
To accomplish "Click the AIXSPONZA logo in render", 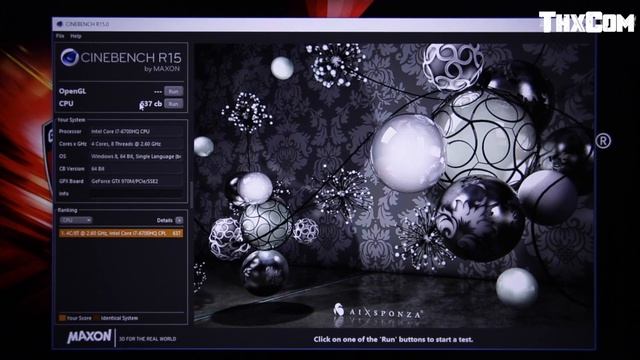I will (378, 312).
